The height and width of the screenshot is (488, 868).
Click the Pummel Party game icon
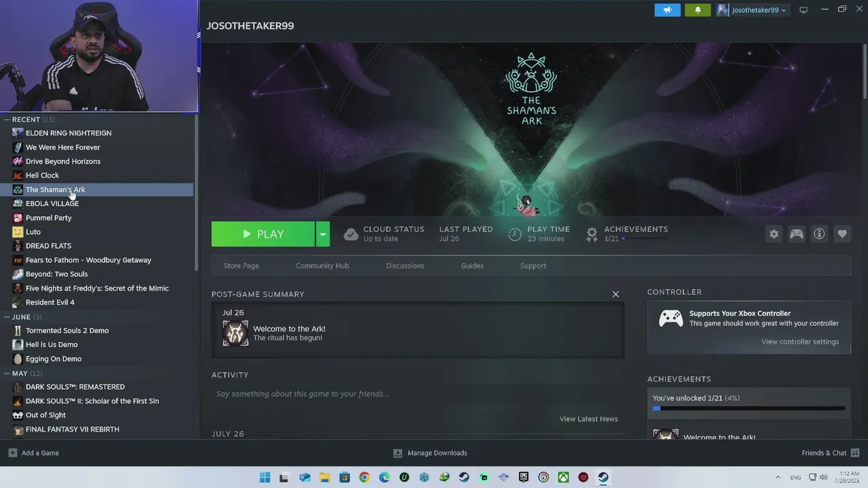click(18, 218)
